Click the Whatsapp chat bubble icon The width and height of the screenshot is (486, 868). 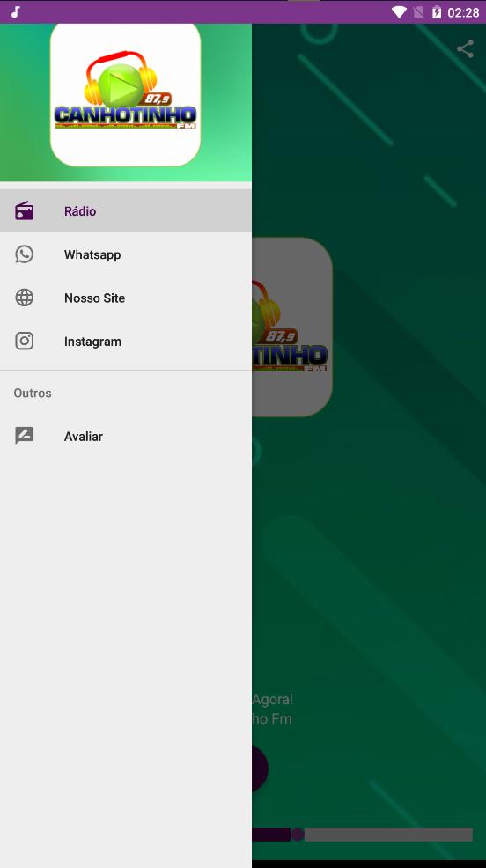click(x=25, y=254)
